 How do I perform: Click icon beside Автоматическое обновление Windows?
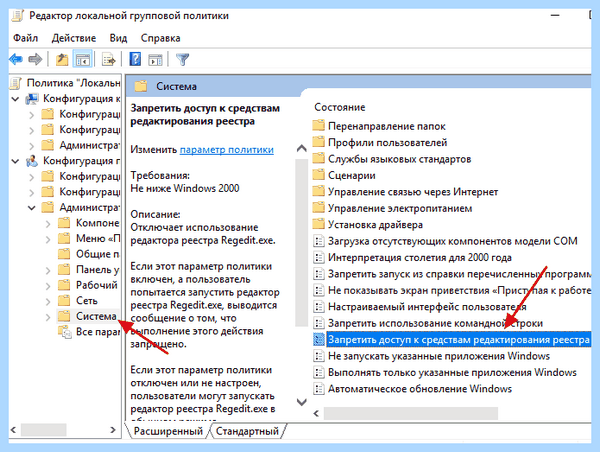[x=318, y=389]
